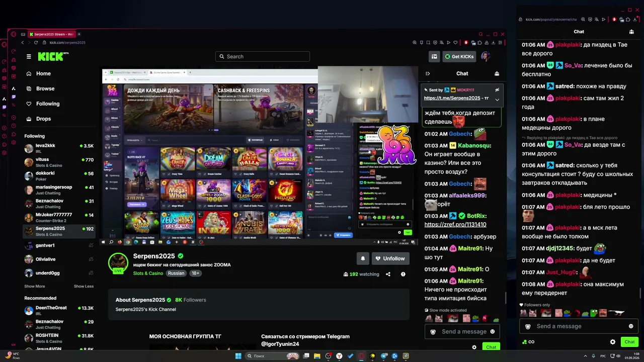Click the popout chat address bar URL
Viewport: 644px width, 362px height.
(551, 20)
